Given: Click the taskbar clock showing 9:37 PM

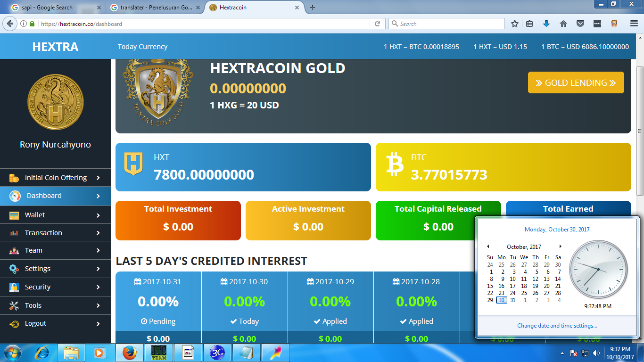Looking at the screenshot, I should click(x=620, y=353).
